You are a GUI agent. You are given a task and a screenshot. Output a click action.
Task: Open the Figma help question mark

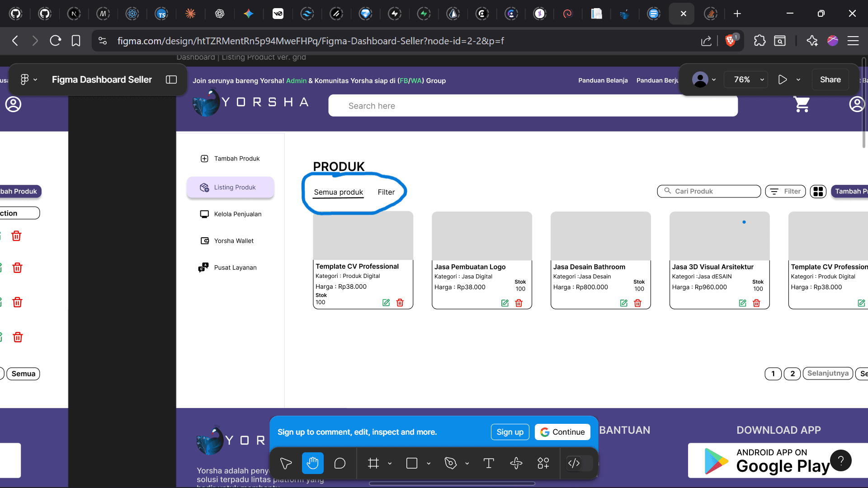[x=841, y=460]
